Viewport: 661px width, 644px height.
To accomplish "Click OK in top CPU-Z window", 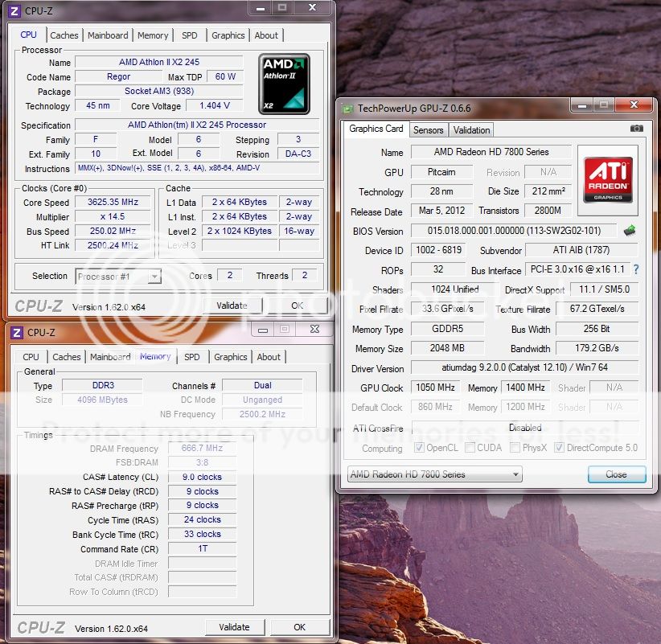I will [x=298, y=306].
